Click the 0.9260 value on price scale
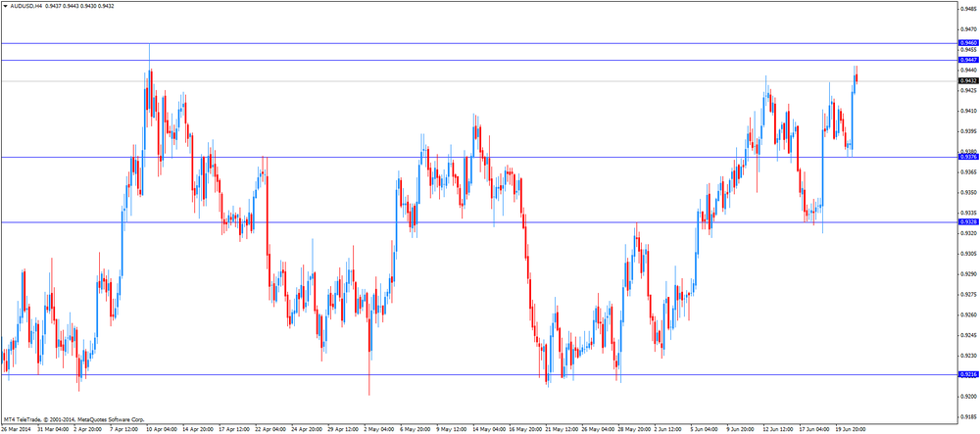The width and height of the screenshot is (980, 434). (969, 314)
